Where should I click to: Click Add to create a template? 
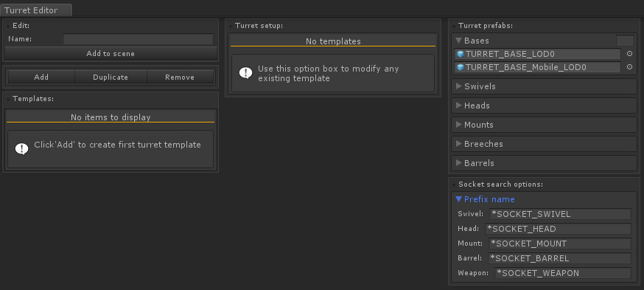[x=41, y=77]
